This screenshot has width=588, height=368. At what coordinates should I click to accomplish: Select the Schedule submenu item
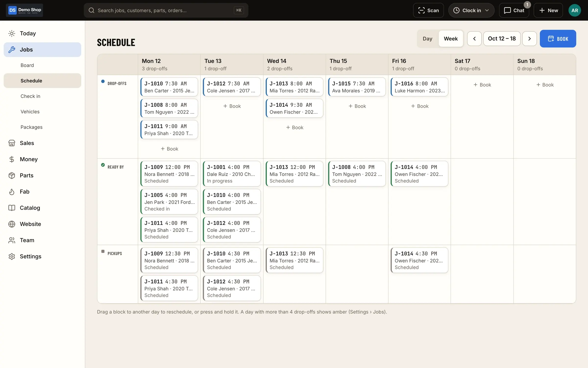[42, 81]
